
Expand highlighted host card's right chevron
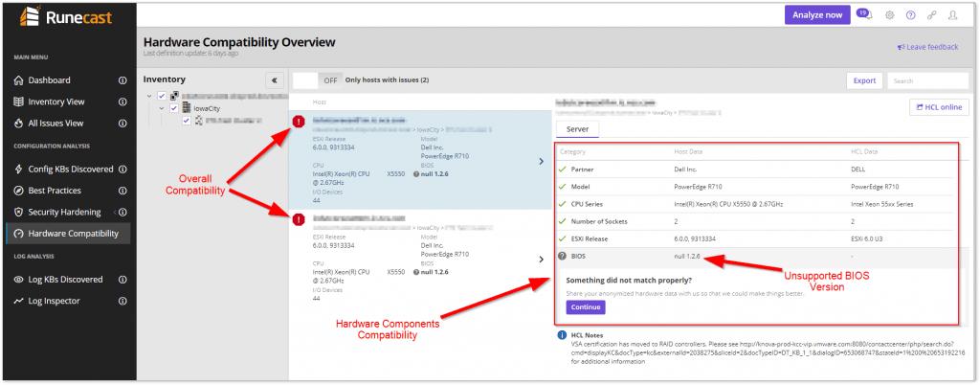[x=541, y=161]
